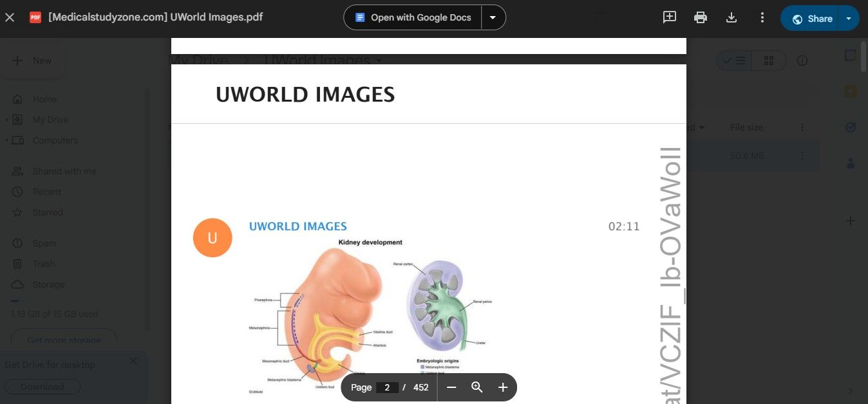Expand the Open with dropdown arrow
868x404 pixels.
pos(493,17)
